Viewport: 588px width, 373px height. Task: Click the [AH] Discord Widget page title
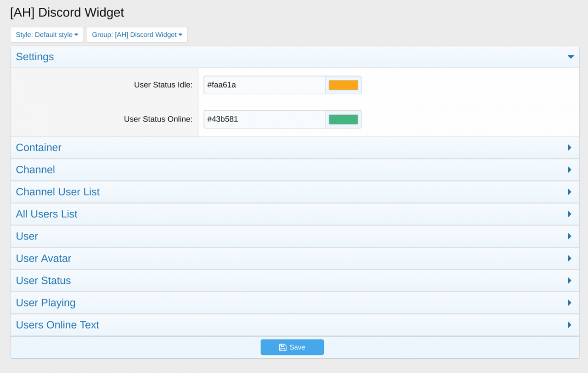point(67,12)
